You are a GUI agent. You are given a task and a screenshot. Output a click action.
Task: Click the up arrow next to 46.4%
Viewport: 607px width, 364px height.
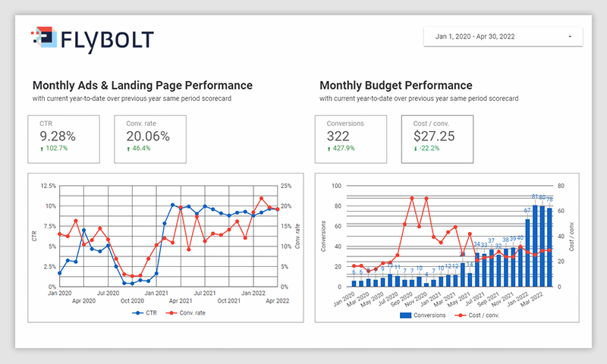(x=128, y=149)
